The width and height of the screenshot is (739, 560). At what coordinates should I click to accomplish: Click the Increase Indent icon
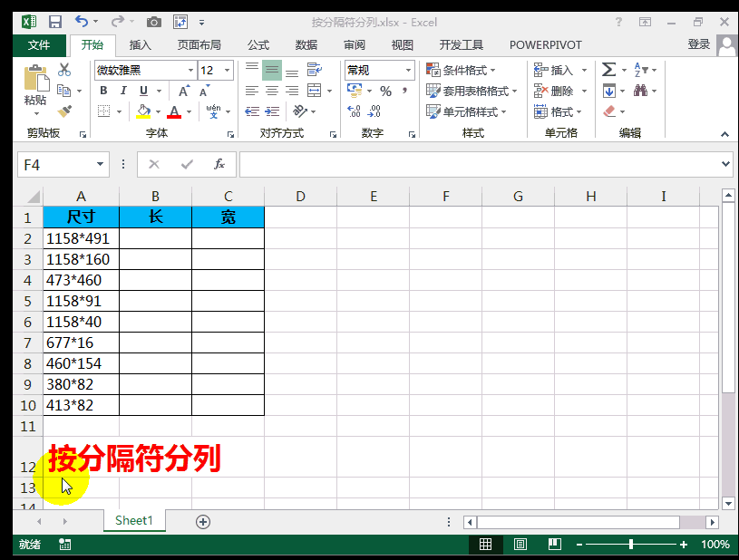[272, 111]
